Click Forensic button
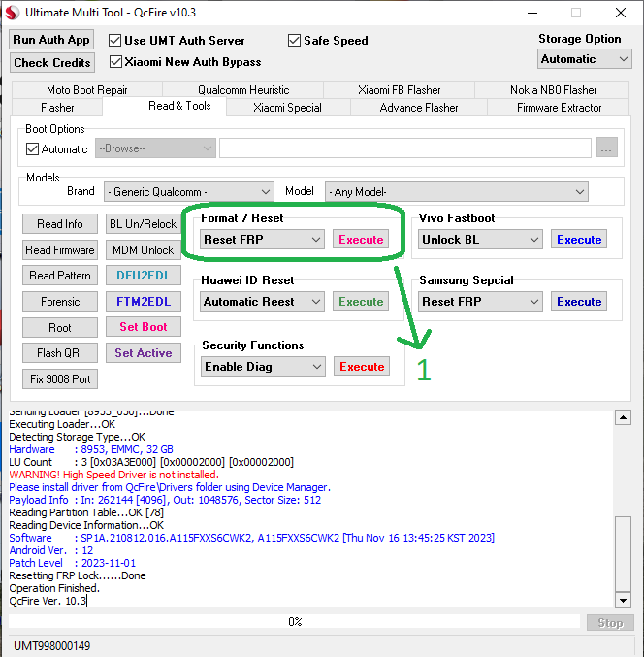 60,301
